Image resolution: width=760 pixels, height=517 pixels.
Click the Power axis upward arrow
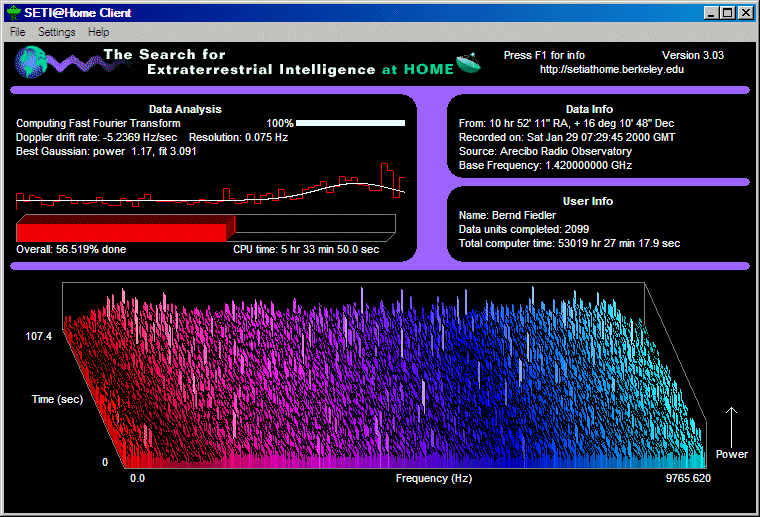coord(731,427)
